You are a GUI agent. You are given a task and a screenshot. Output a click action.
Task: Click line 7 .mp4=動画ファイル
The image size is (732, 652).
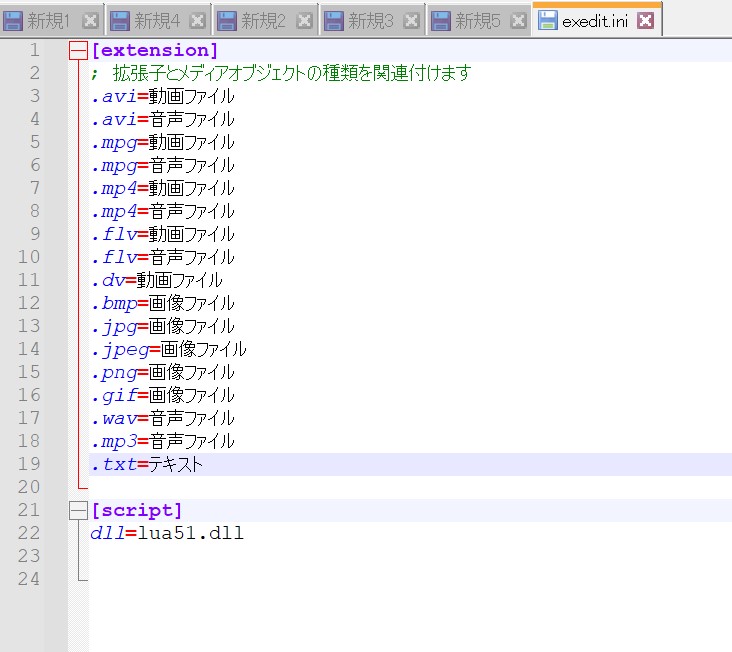pos(163,188)
